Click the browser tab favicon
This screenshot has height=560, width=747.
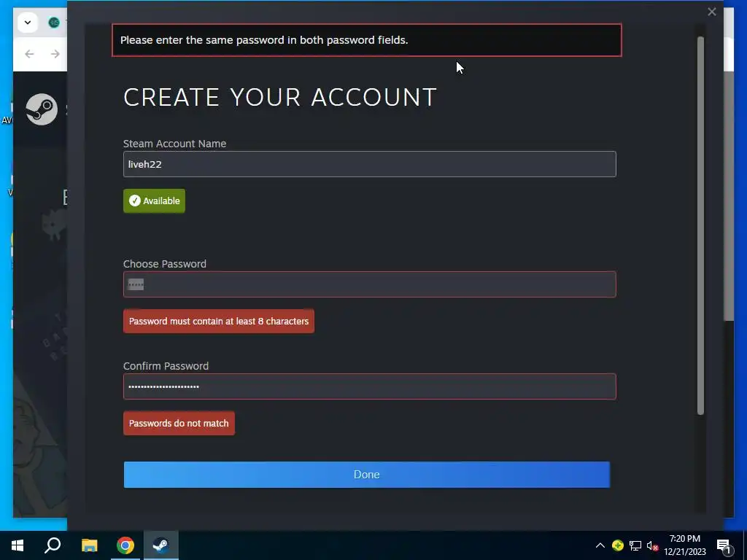[x=54, y=23]
